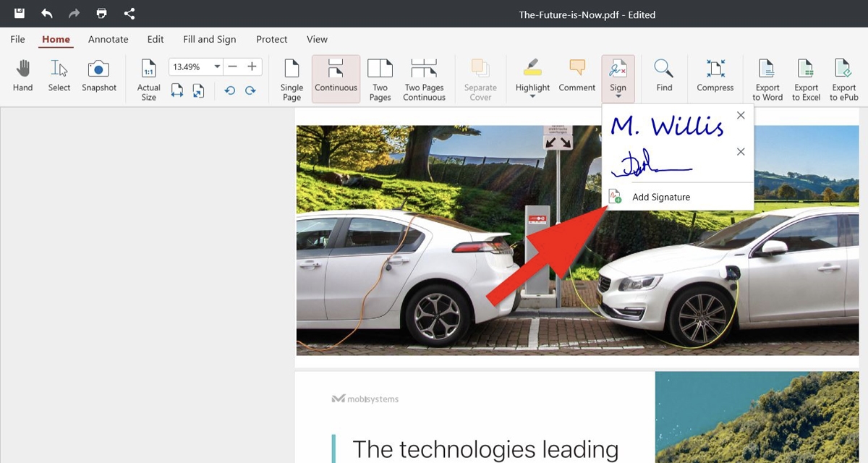Open the Annotate tab
Screen dimensions: 868x463
(108, 39)
